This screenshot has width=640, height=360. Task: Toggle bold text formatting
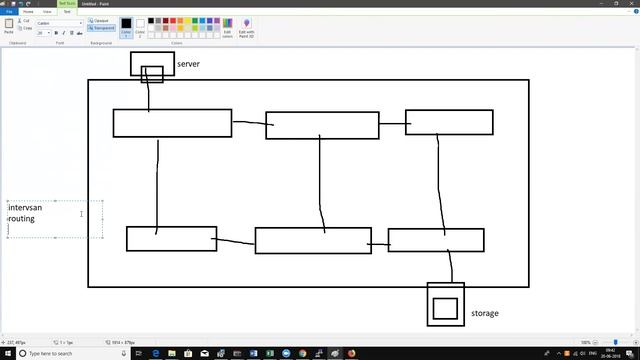[56, 33]
